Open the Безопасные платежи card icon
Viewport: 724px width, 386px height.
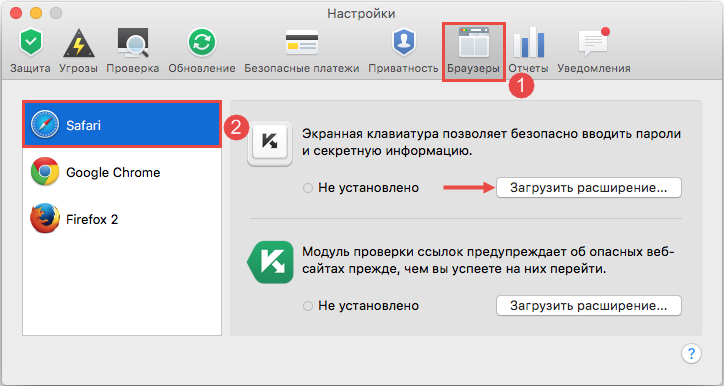(302, 42)
